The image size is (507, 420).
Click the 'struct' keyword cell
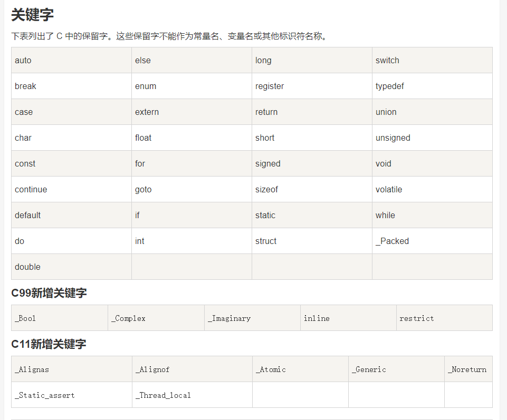pyautogui.click(x=266, y=241)
